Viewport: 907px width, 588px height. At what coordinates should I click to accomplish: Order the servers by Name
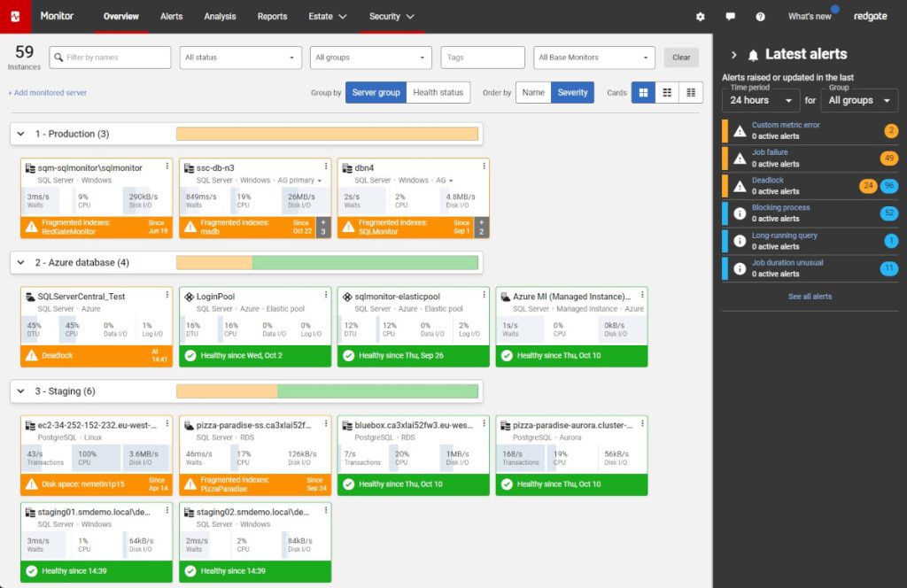pyautogui.click(x=533, y=92)
